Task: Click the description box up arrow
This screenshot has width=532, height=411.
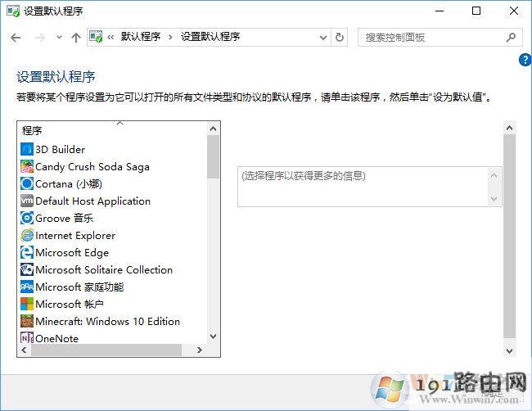Action: click(x=494, y=175)
